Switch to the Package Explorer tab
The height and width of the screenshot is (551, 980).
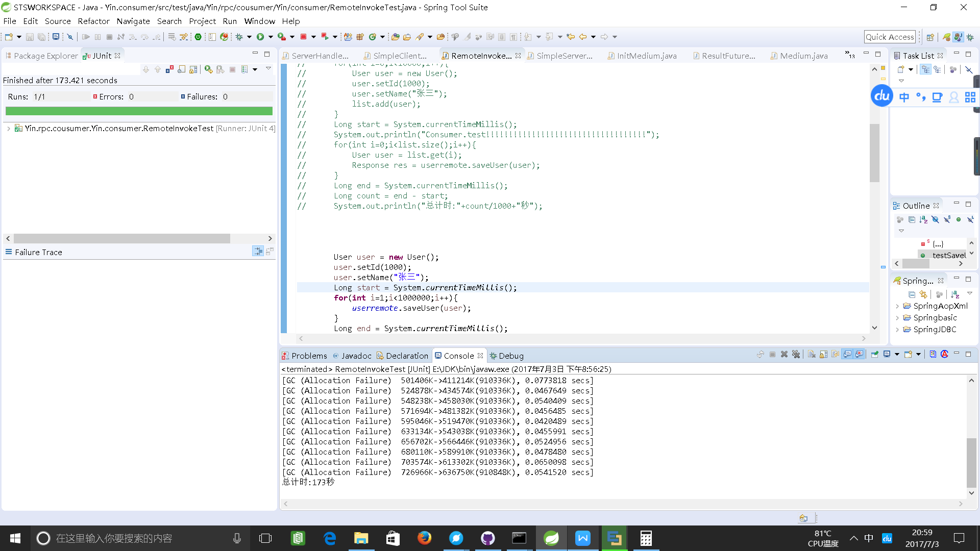pos(42,56)
